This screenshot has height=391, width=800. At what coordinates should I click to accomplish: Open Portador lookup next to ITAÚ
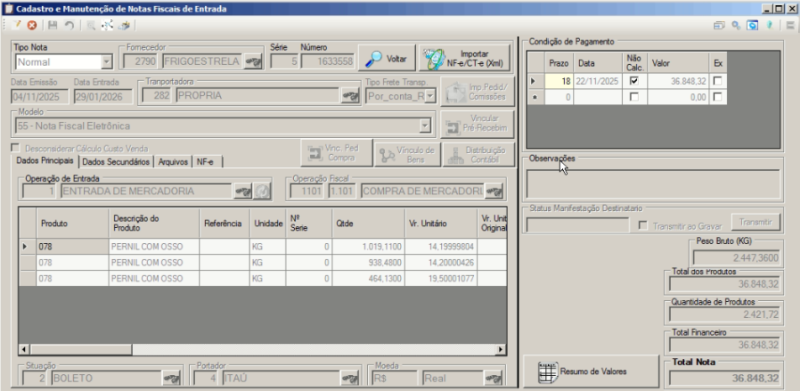(350, 378)
